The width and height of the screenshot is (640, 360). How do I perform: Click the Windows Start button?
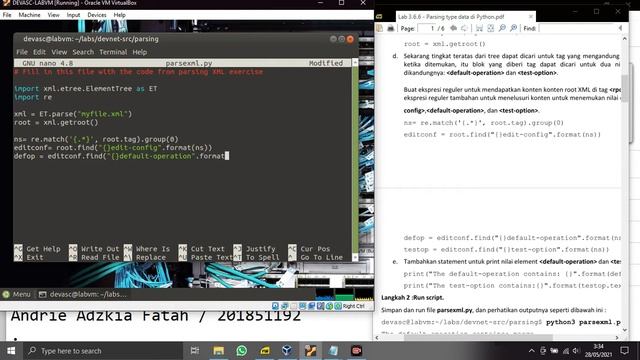(11, 351)
